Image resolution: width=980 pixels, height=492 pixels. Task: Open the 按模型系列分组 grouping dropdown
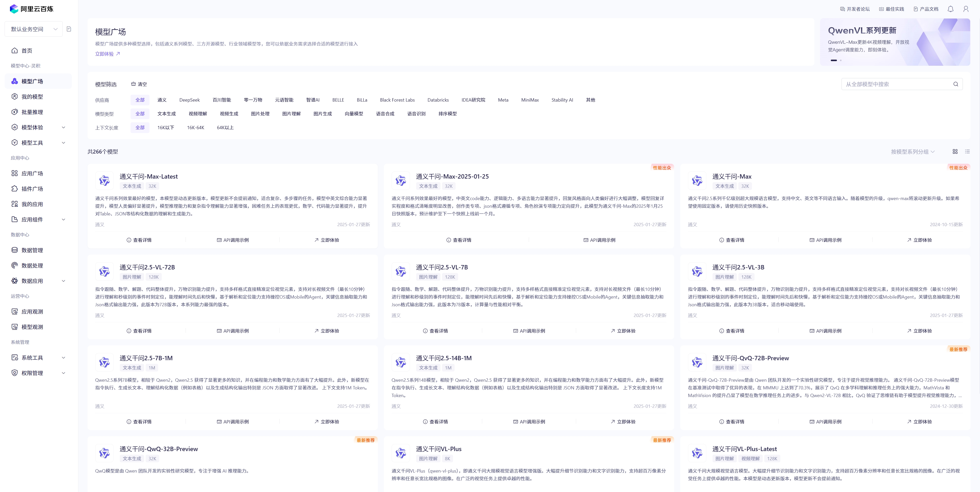(912, 152)
